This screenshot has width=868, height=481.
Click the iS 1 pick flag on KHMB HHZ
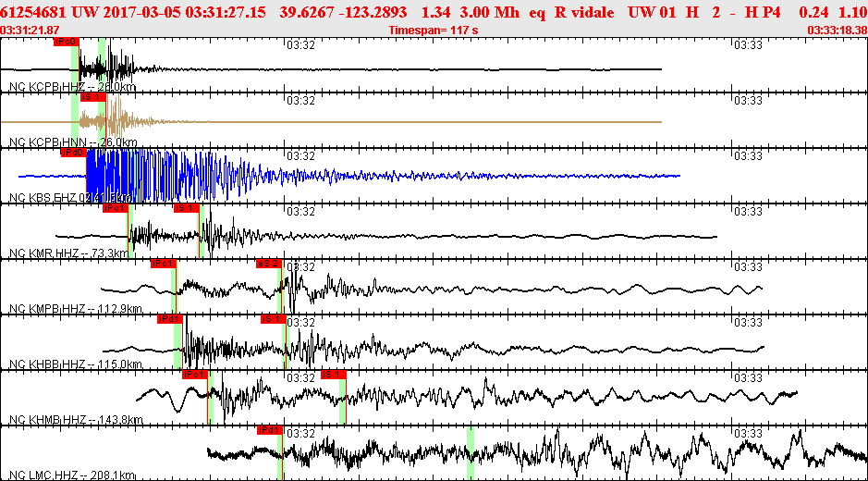(334, 374)
